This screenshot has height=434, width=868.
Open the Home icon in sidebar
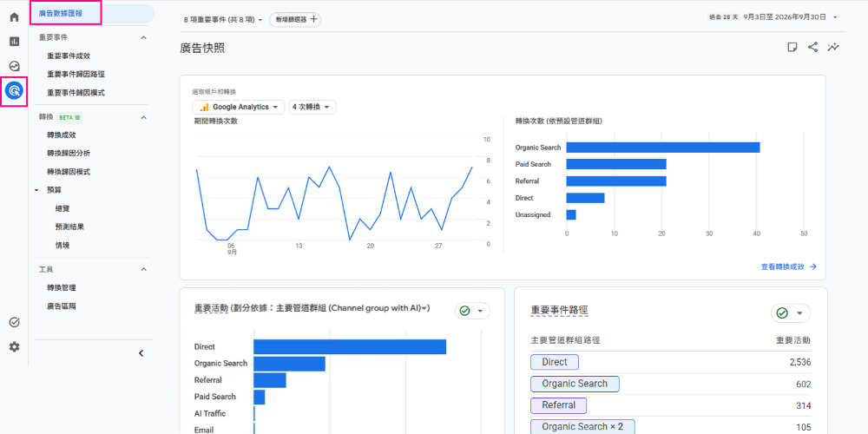(15, 16)
